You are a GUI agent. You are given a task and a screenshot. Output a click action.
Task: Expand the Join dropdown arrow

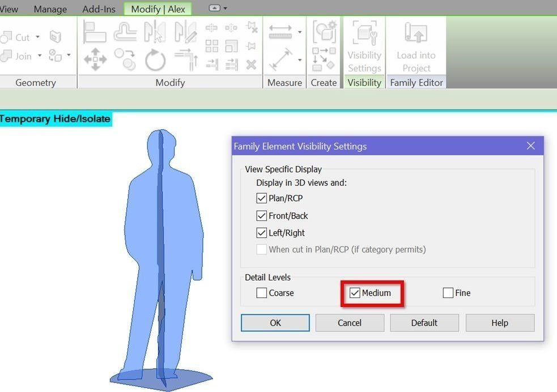coord(40,55)
